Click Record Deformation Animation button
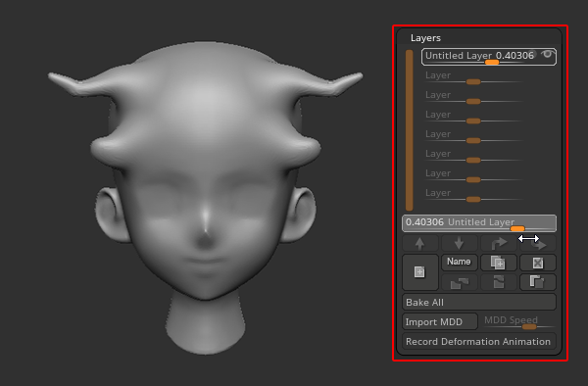The image size is (588, 386). click(479, 341)
